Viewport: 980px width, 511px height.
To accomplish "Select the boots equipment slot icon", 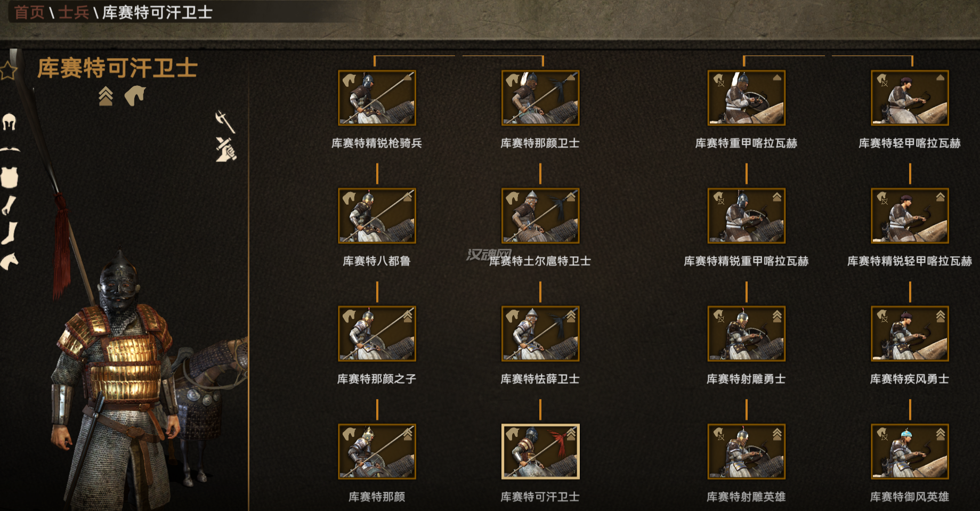I will point(9,233).
